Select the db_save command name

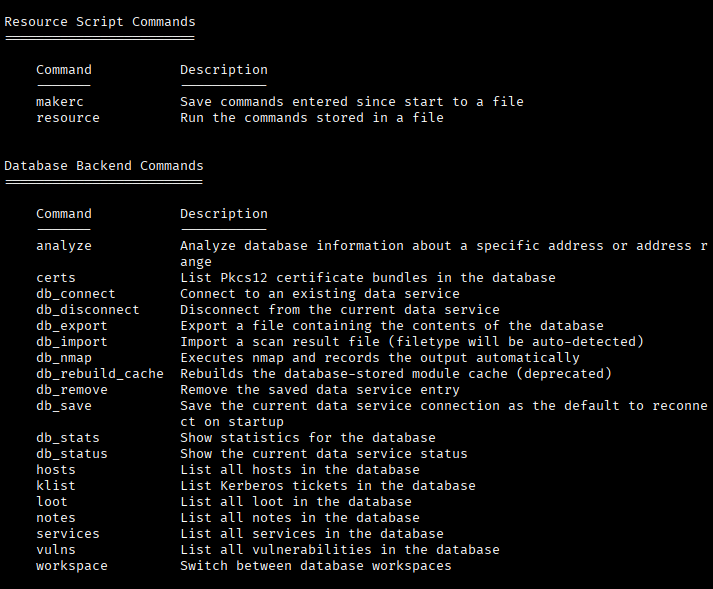pyautogui.click(x=64, y=406)
